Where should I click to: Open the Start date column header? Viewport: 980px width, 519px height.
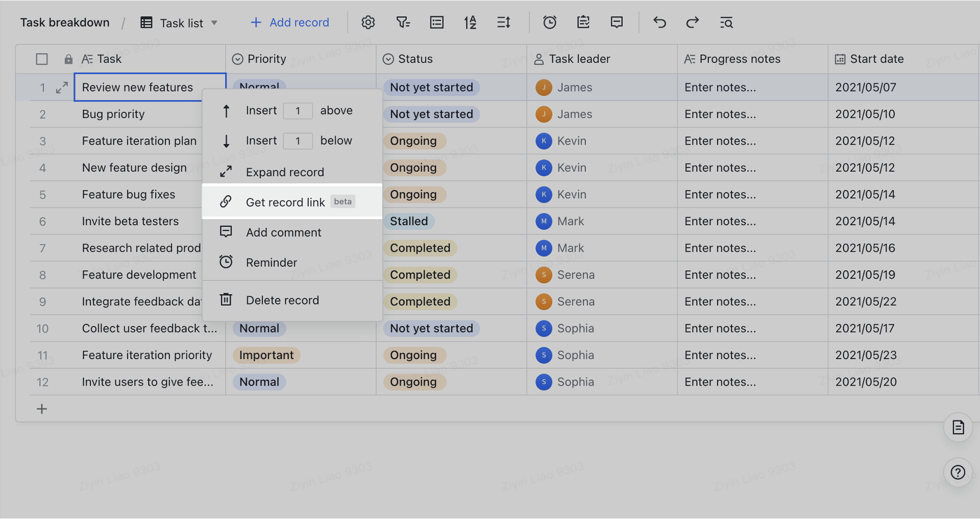[903, 59]
